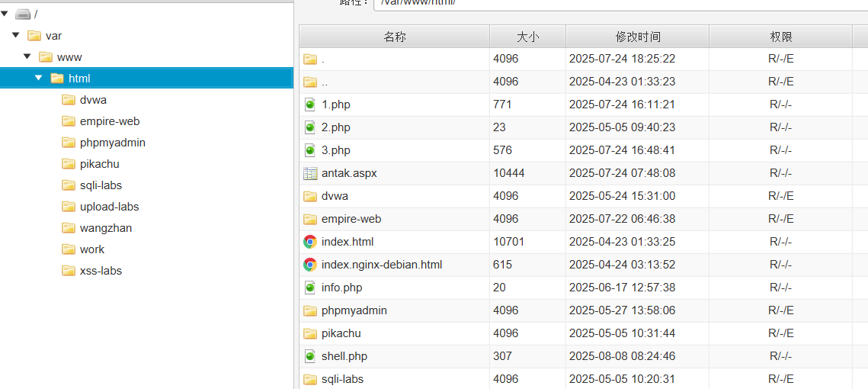Image resolution: width=868 pixels, height=389 pixels.
Task: Click sqli-labs folder icon in tree
Action: pos(69,185)
